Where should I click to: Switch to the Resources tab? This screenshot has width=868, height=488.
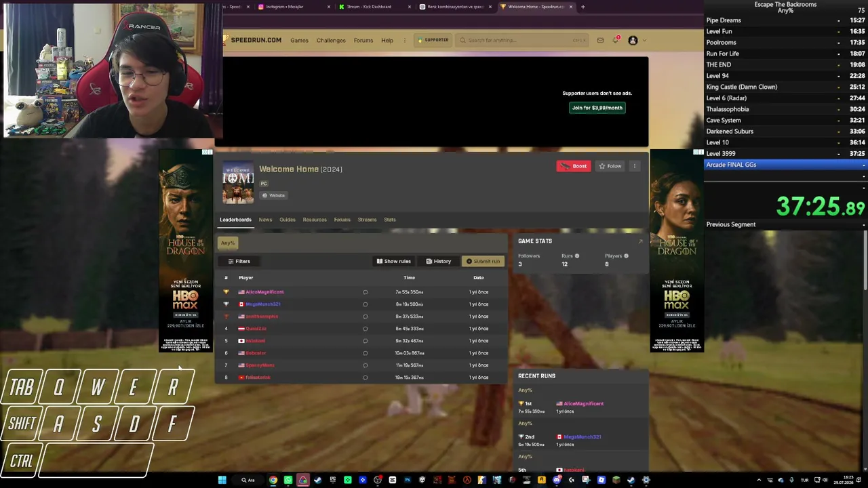click(x=315, y=220)
